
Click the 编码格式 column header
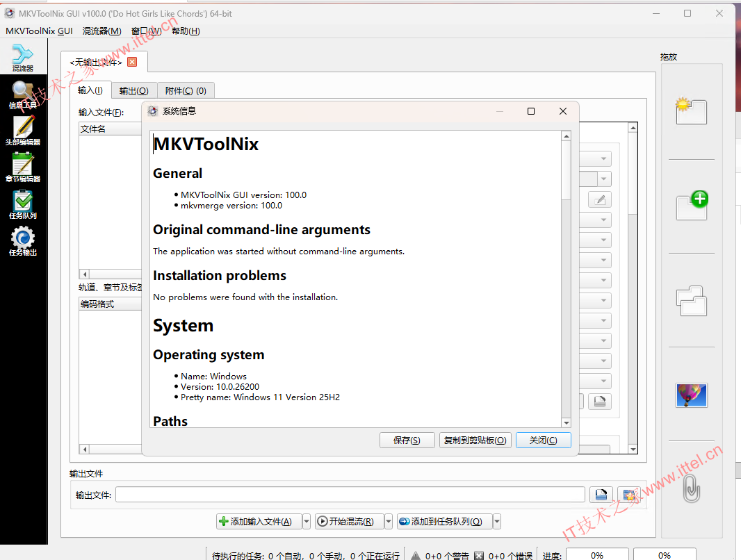[x=110, y=304]
